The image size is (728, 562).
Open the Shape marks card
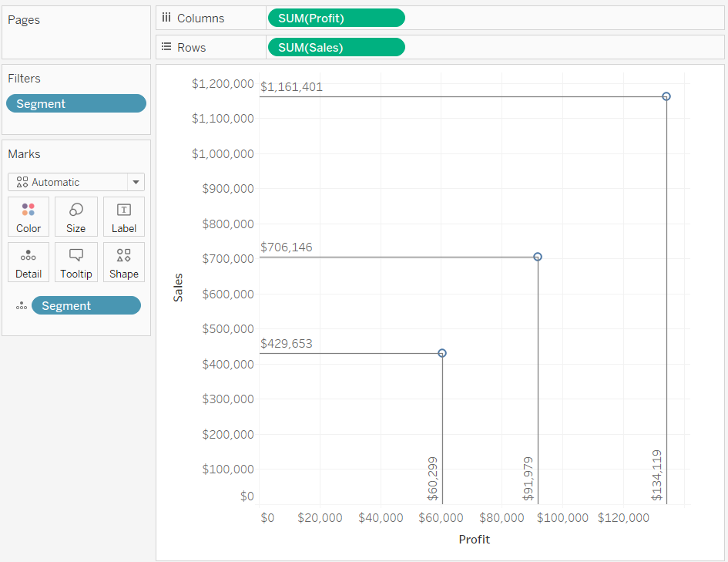[x=124, y=262]
